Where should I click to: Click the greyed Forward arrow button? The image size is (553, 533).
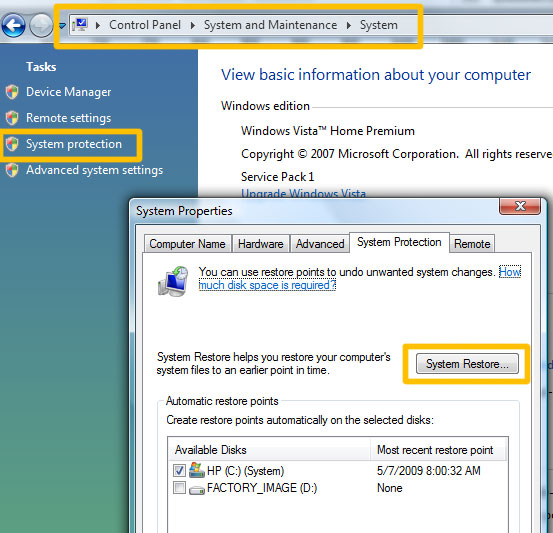pos(41,25)
